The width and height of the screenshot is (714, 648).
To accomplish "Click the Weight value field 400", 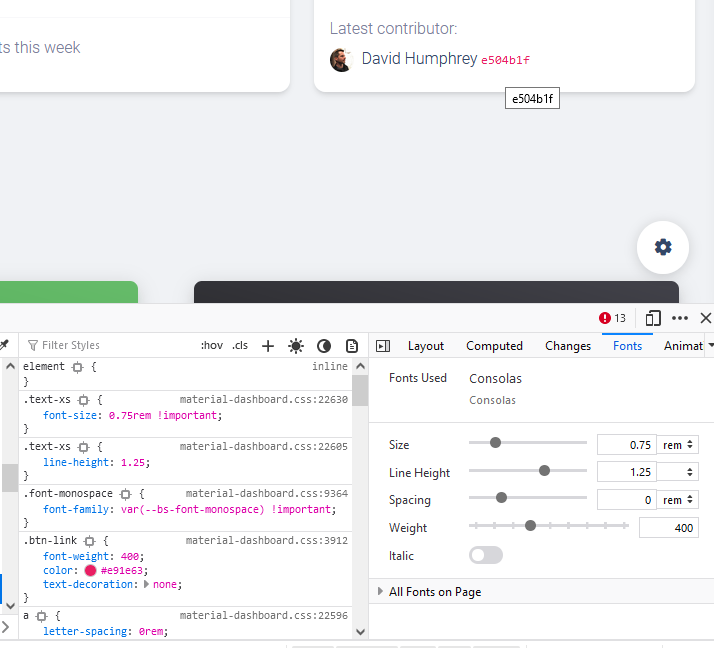I will click(x=668, y=528).
